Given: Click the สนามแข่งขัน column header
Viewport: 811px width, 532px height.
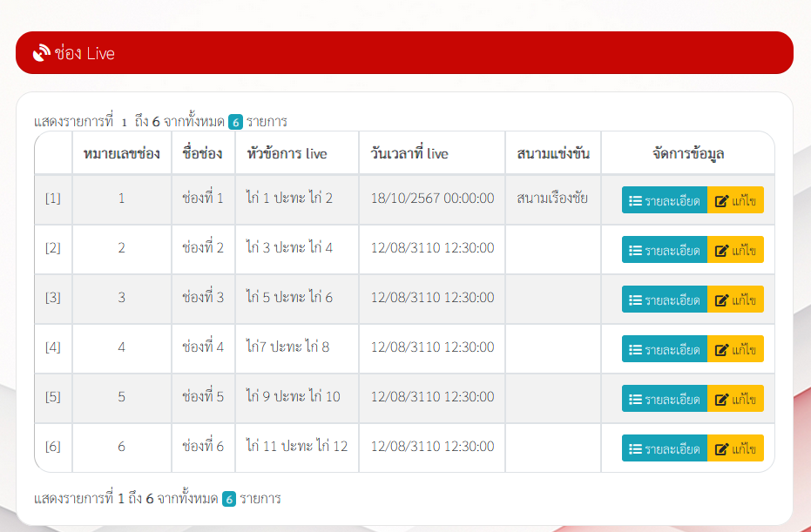Looking at the screenshot, I should 552,154.
